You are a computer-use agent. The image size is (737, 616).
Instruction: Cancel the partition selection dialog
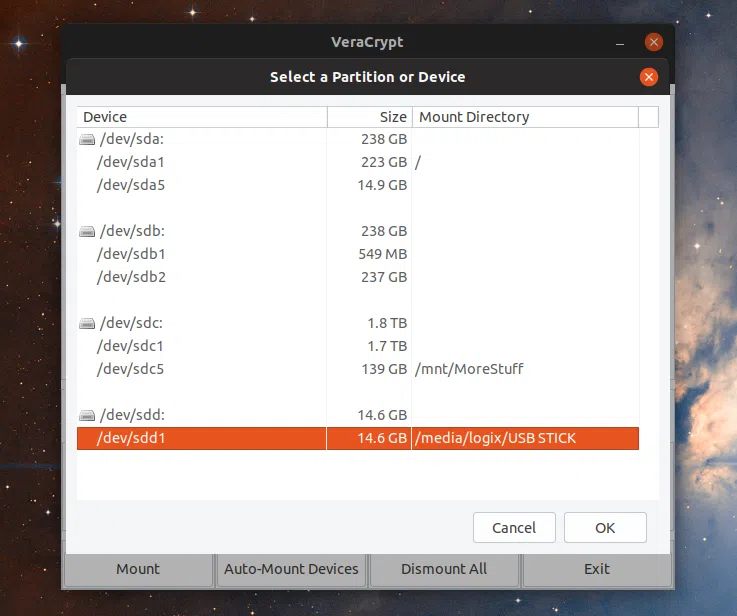click(514, 528)
